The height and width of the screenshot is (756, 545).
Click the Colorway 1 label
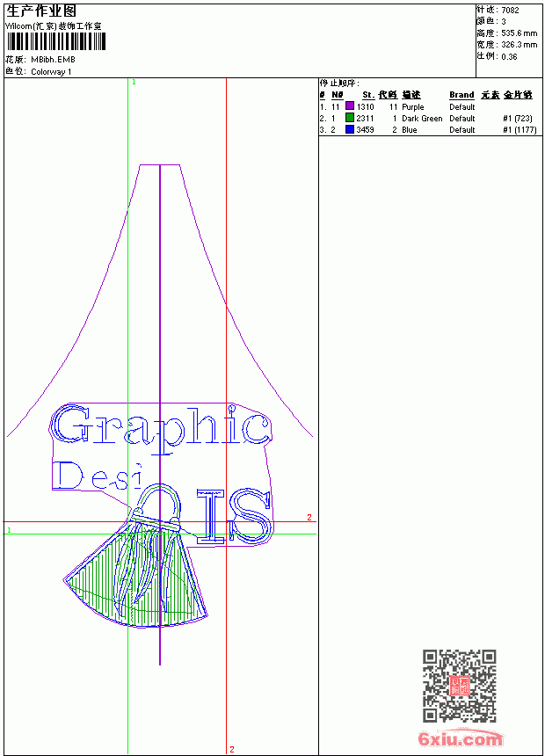pos(51,72)
